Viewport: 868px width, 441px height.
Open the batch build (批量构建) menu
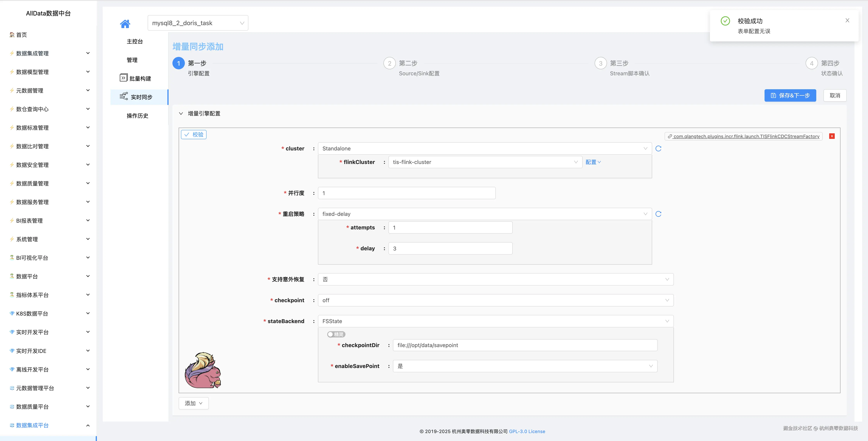pyautogui.click(x=135, y=78)
